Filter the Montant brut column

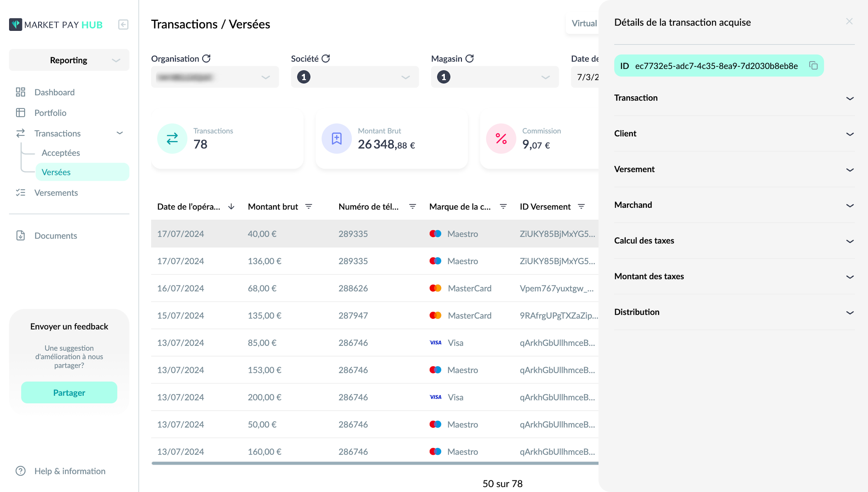[309, 206]
